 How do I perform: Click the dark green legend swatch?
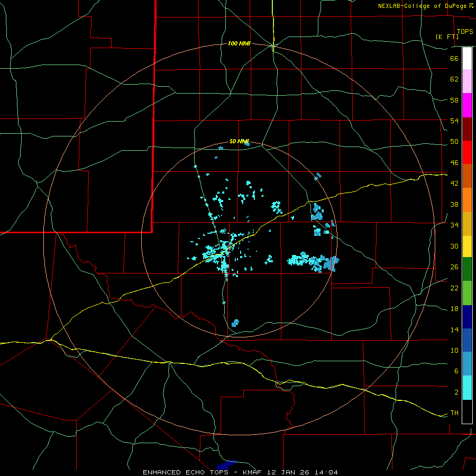[467, 269]
